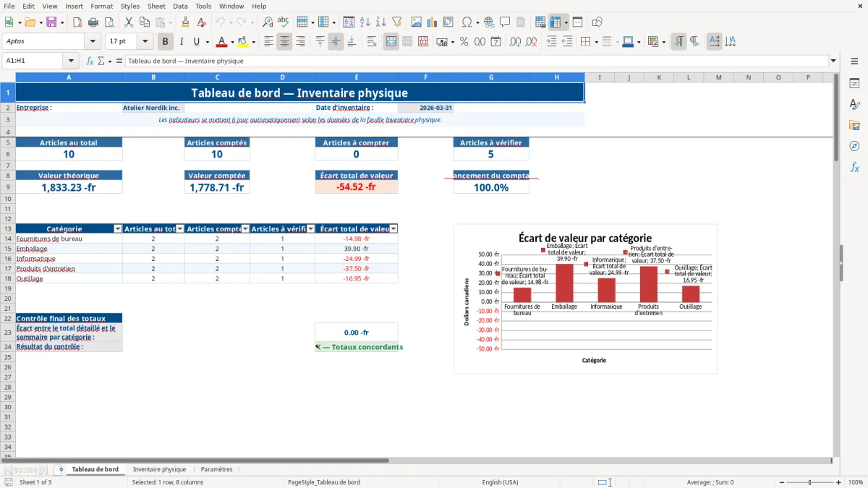Screen dimensions: 868x488
Task: Open the Name Box dropdown arrow
Action: click(71, 61)
